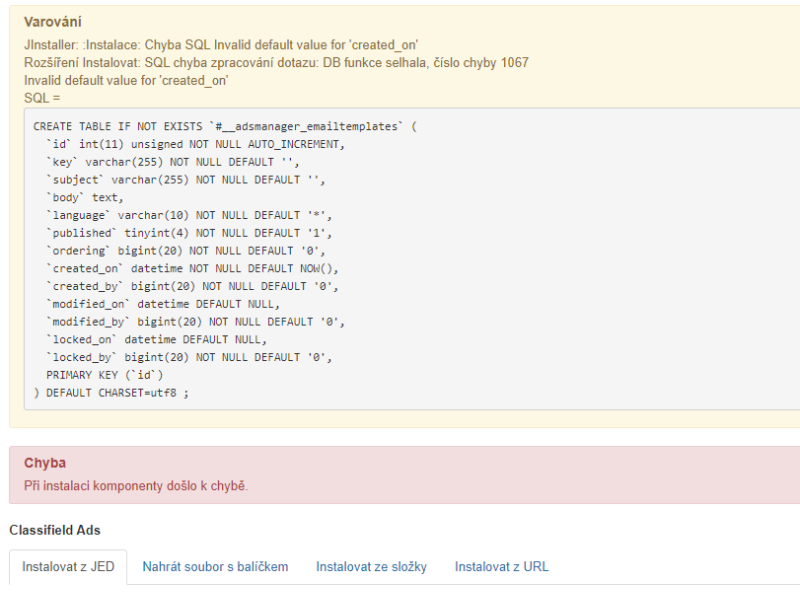Click the modified_on datetime DEFAULT NULL line
The height and width of the screenshot is (599, 800).
tap(163, 304)
